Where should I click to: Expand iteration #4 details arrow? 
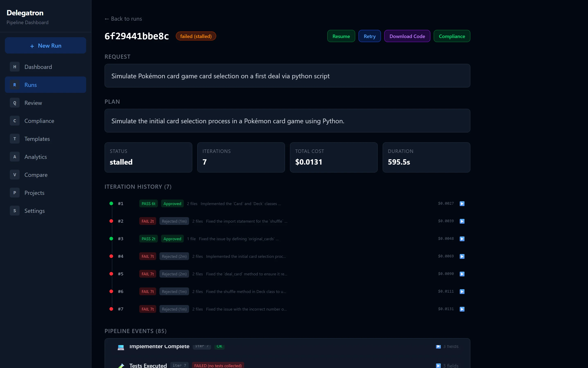pyautogui.click(x=462, y=256)
